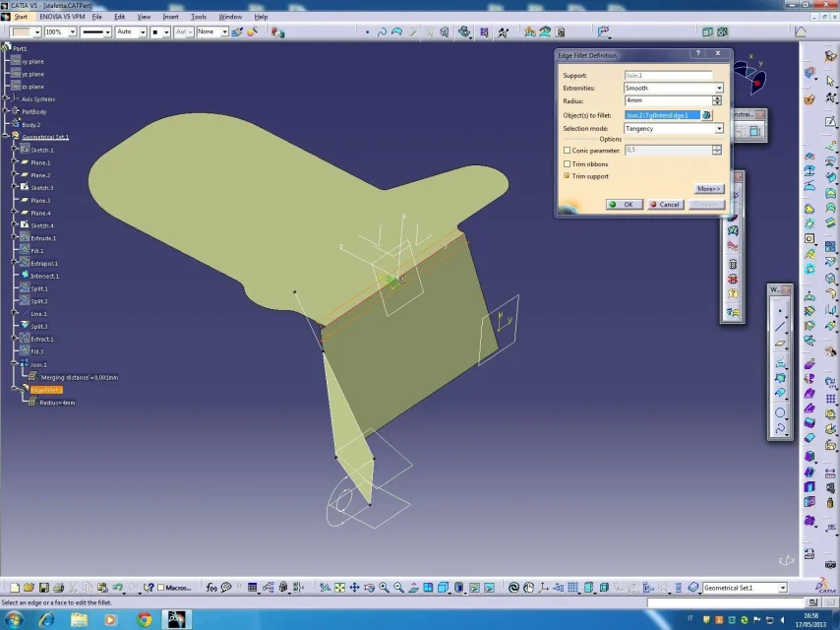This screenshot has height=630, width=840.
Task: Click the Formula (f(x)) icon in the bottom toolbar
Action: [x=211, y=588]
